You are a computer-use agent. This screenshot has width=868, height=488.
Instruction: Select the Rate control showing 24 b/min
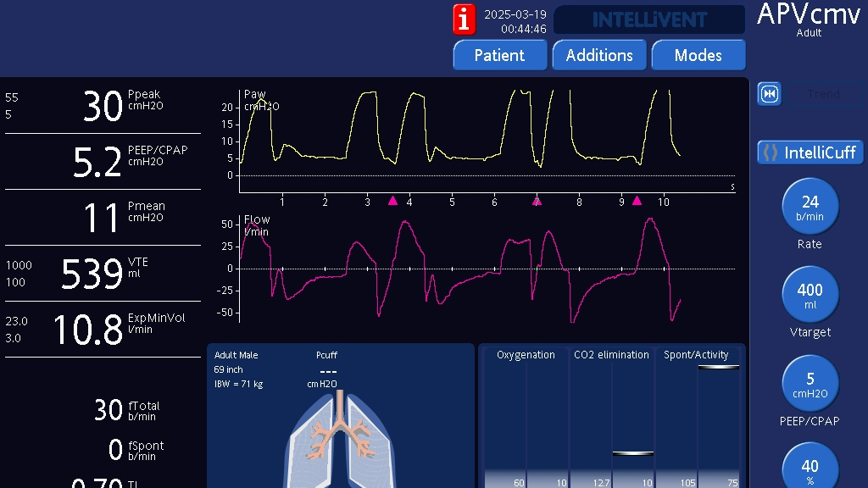810,207
